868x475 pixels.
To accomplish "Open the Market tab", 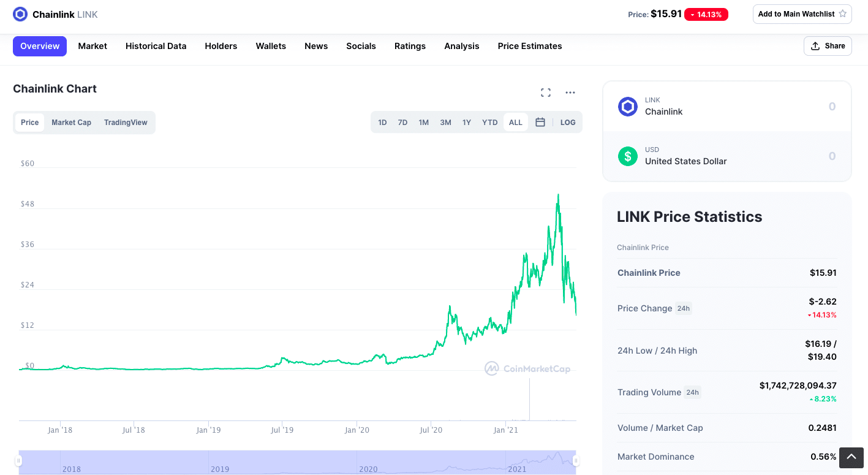I will click(x=92, y=46).
